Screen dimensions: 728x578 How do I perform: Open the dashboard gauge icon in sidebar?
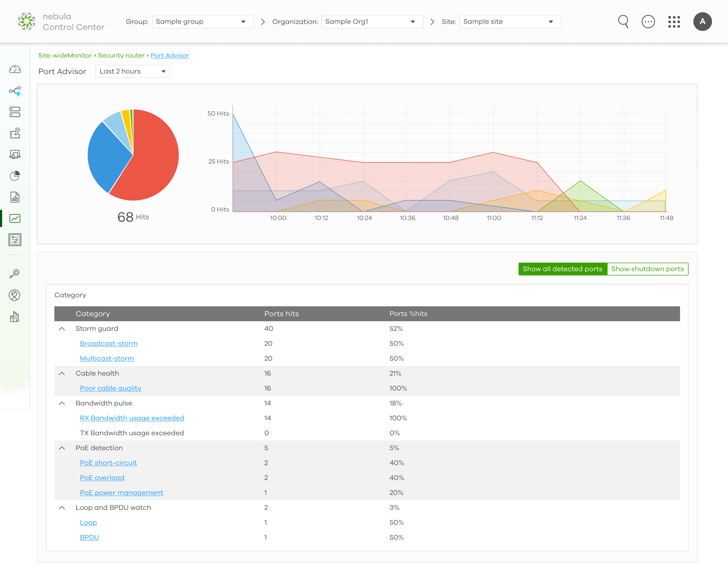pos(15,70)
